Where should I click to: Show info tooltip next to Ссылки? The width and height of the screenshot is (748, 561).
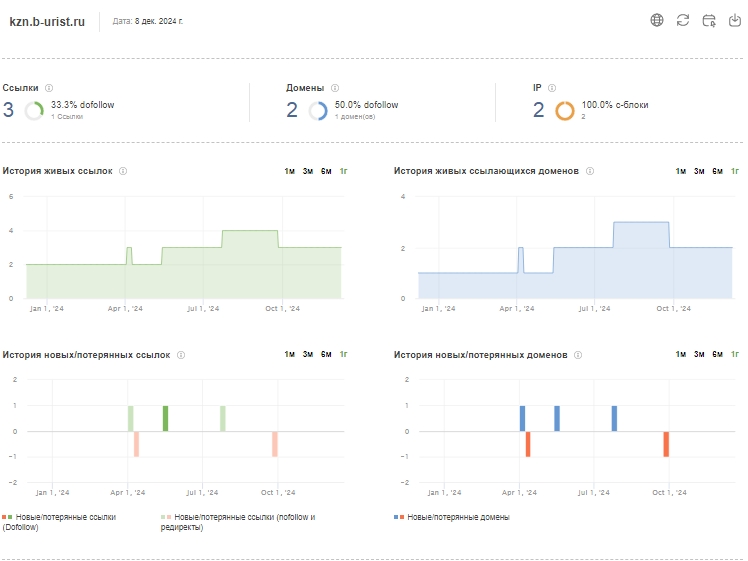49,88
